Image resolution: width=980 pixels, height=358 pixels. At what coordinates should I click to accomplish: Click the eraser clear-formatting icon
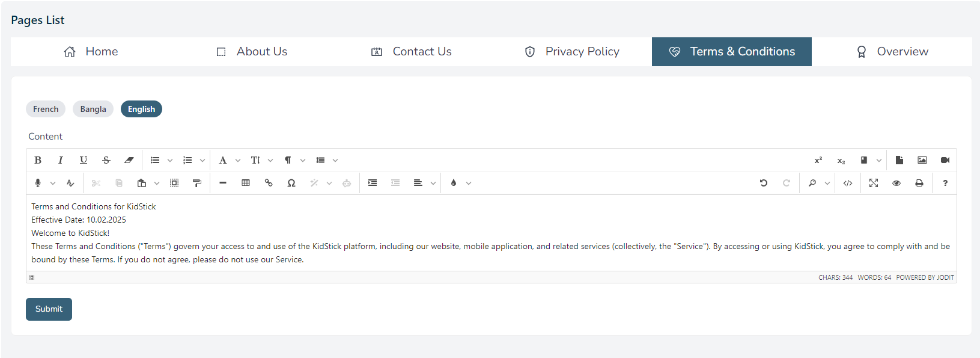coord(129,160)
